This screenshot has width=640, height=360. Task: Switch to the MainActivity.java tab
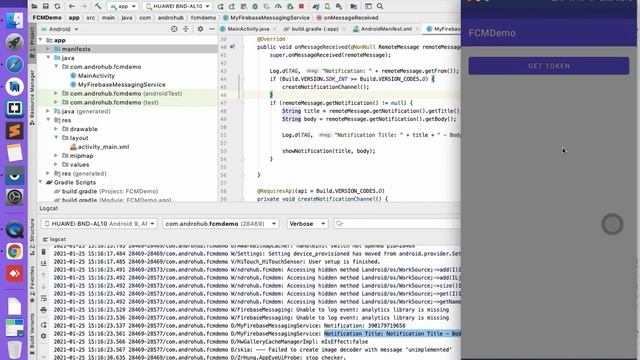tap(248, 29)
